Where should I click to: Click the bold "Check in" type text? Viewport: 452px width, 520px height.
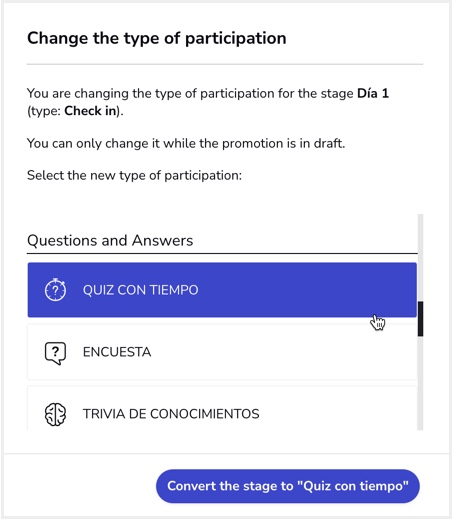click(90, 111)
